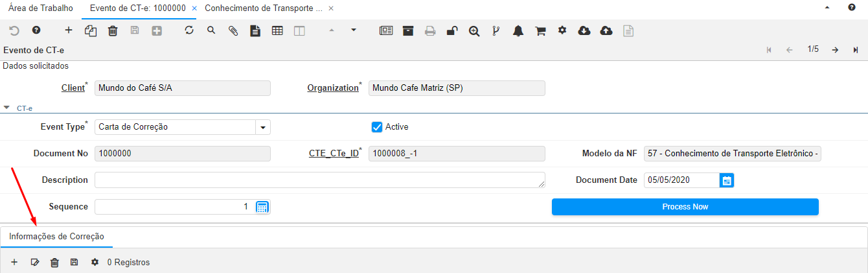Click into the Description text field

click(x=319, y=180)
